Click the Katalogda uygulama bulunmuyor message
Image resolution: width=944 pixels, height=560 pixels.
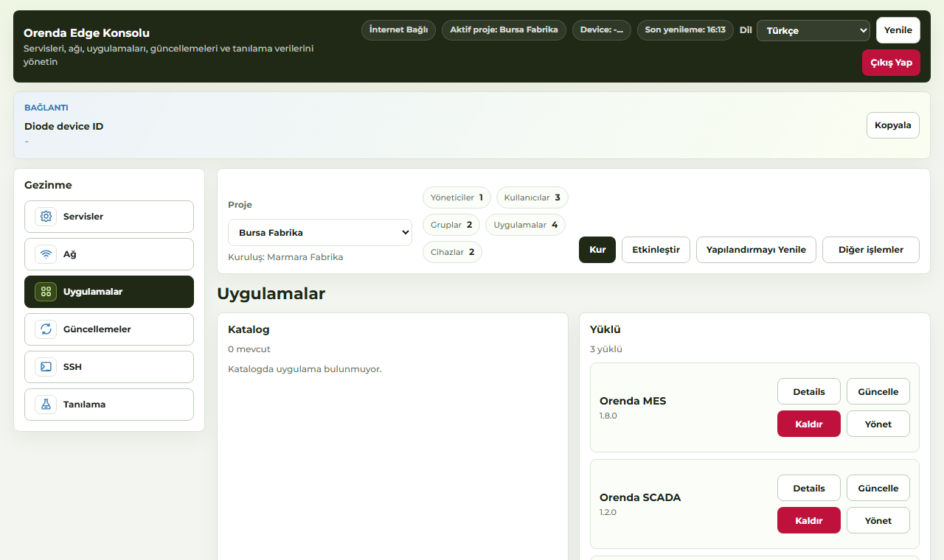[x=305, y=369]
